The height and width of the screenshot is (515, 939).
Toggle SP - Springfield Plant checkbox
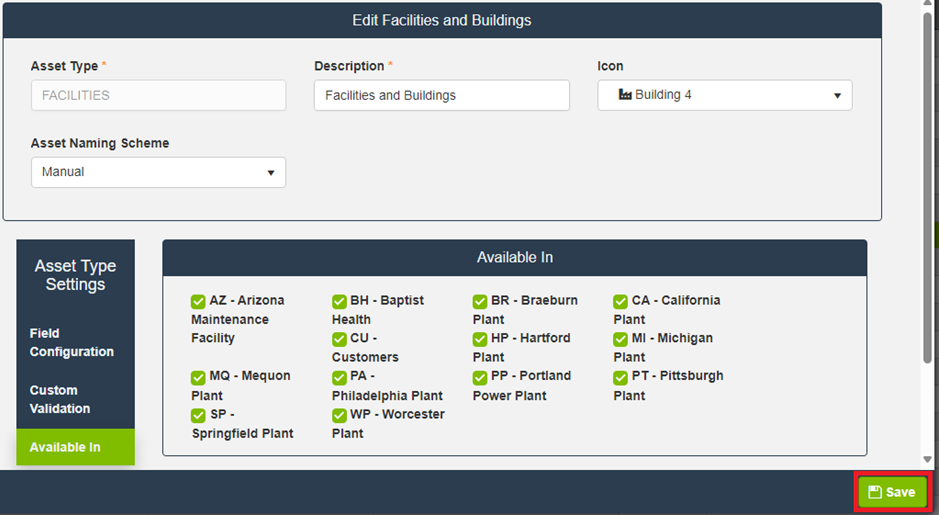[198, 415]
